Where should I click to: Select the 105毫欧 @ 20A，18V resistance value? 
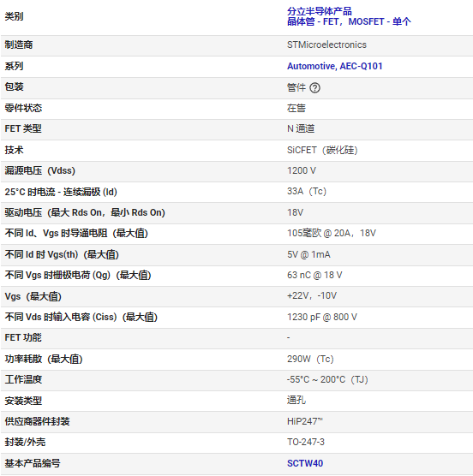(x=332, y=233)
